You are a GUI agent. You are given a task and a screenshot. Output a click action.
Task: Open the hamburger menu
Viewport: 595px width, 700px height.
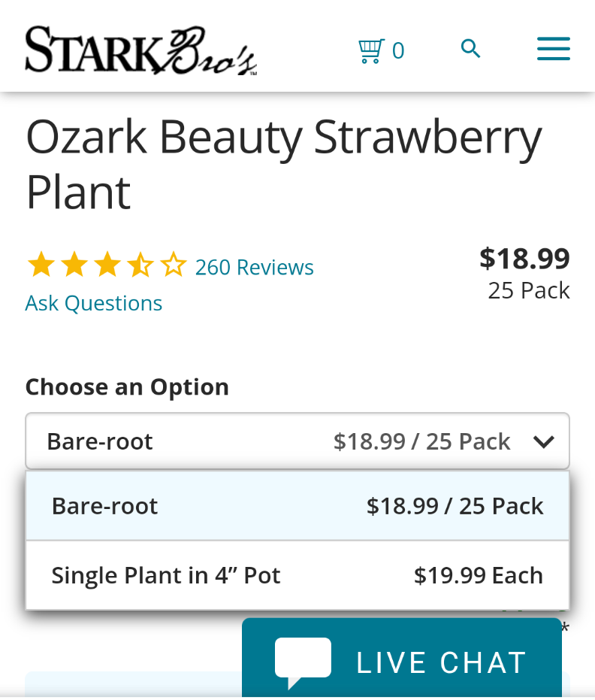[554, 49]
